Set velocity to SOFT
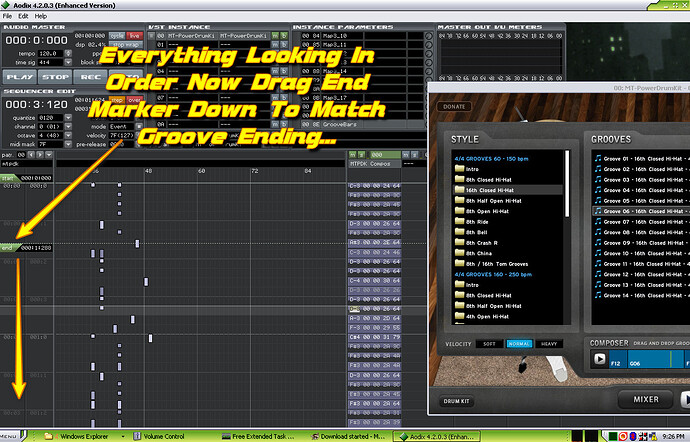Viewport: 690px width, 442px height. [x=489, y=343]
